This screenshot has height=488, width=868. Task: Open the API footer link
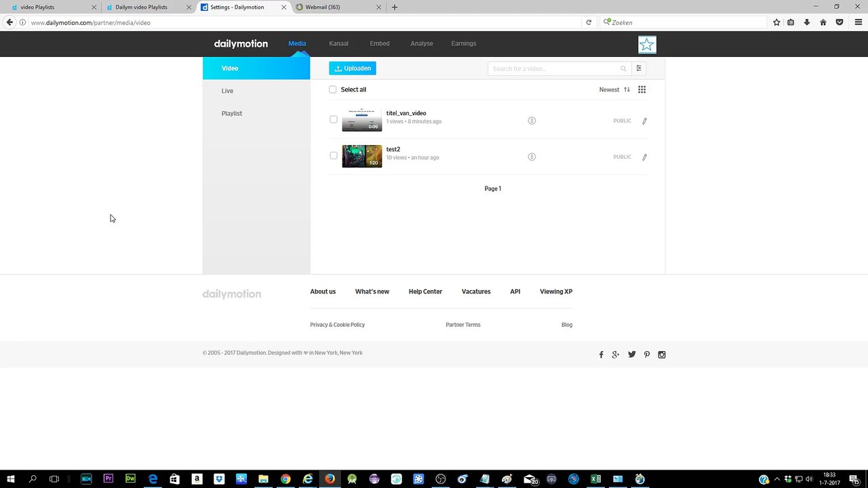(515, 291)
